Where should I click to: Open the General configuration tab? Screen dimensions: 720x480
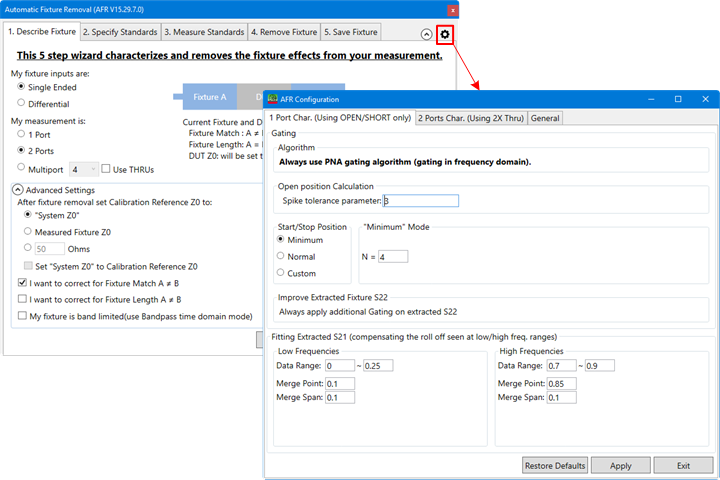(545, 118)
